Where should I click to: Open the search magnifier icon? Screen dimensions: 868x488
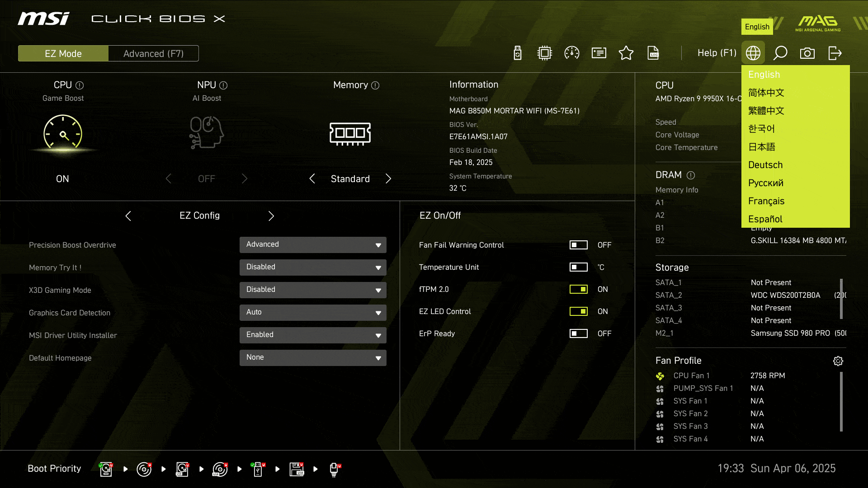point(780,53)
